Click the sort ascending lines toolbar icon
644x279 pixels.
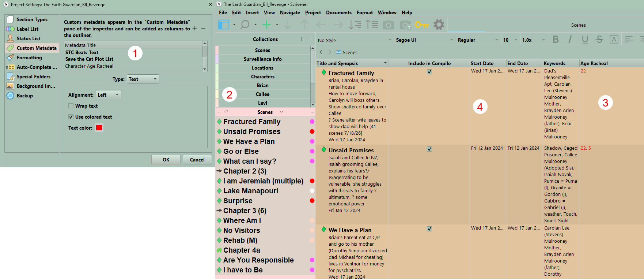372,25
